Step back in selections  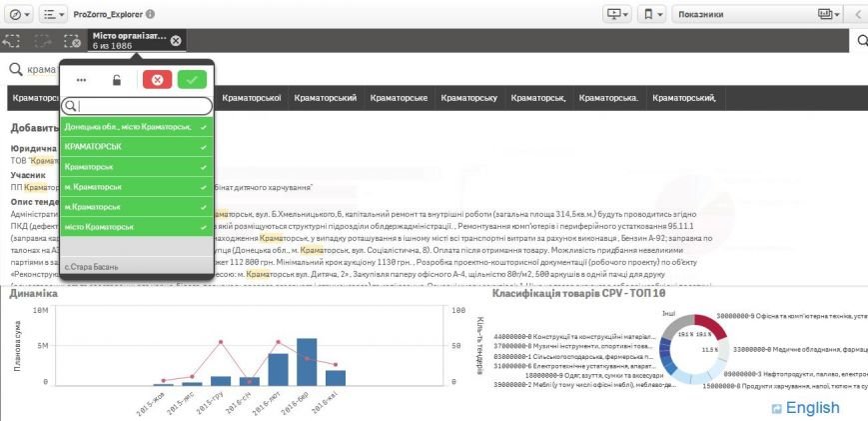click(x=12, y=41)
